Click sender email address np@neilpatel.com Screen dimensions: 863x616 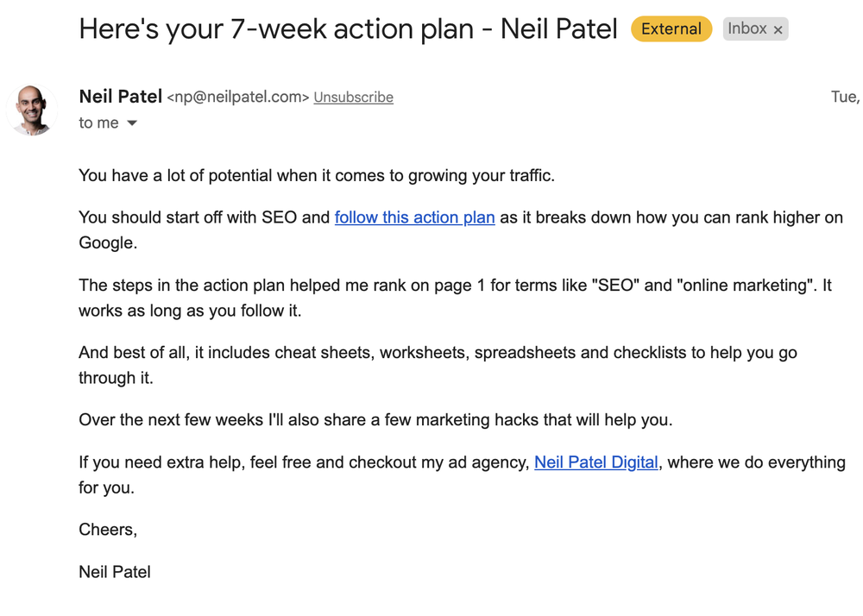(237, 97)
